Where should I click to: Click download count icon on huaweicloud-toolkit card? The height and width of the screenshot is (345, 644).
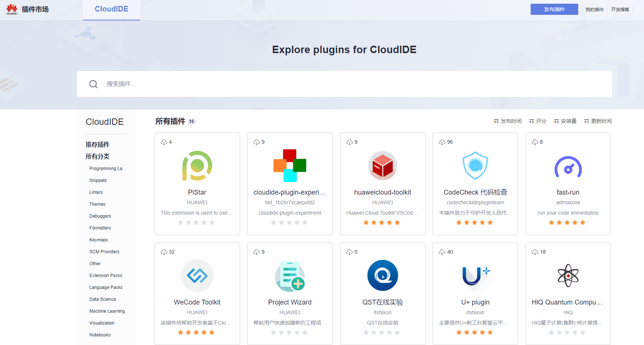[x=350, y=142]
